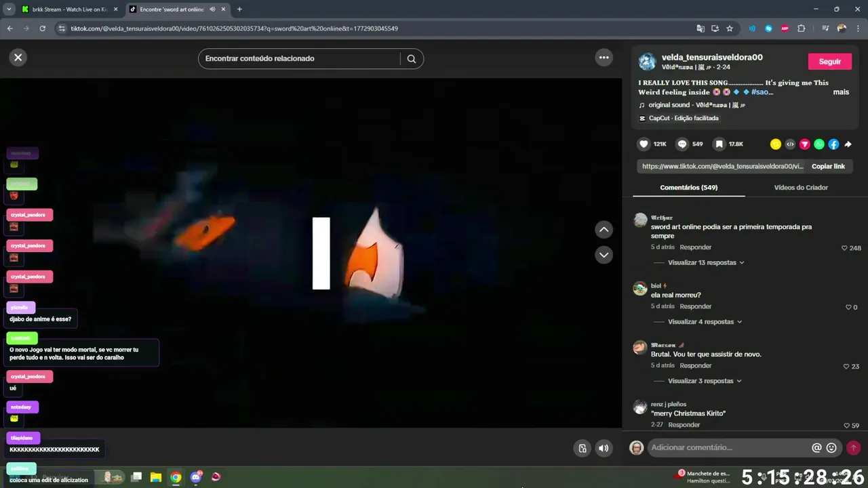
Task: Click the comments bubble icon showing 549
Action: (x=682, y=144)
